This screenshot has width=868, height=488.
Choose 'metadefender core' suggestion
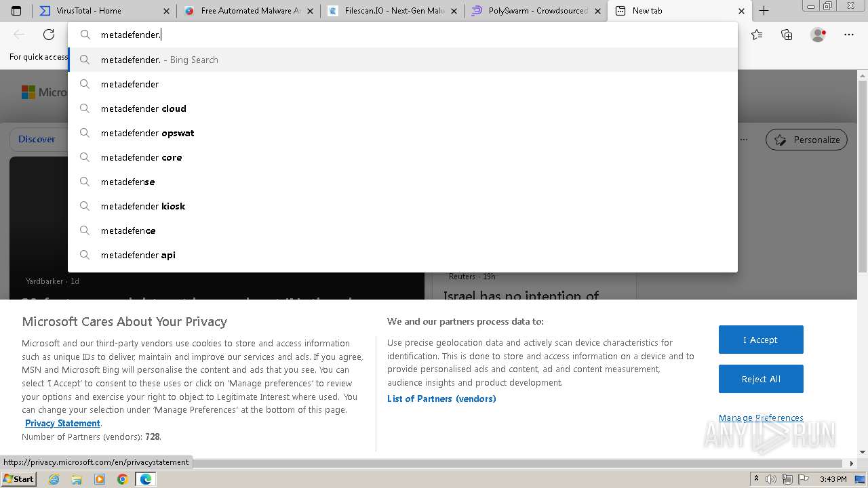click(403, 157)
